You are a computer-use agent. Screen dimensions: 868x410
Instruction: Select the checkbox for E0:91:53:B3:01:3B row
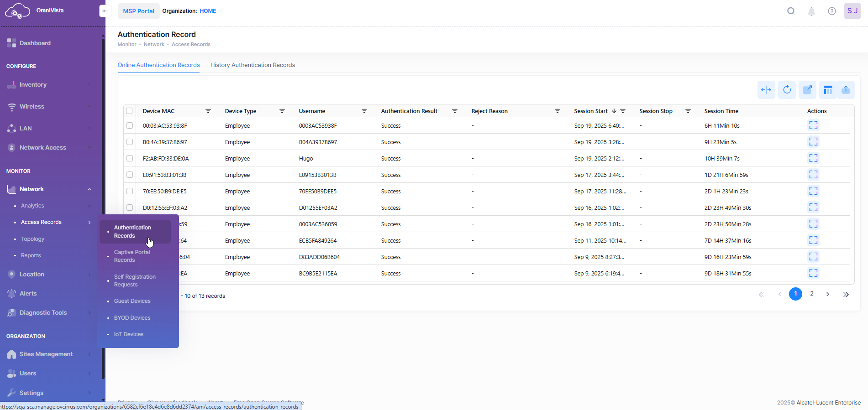[130, 175]
